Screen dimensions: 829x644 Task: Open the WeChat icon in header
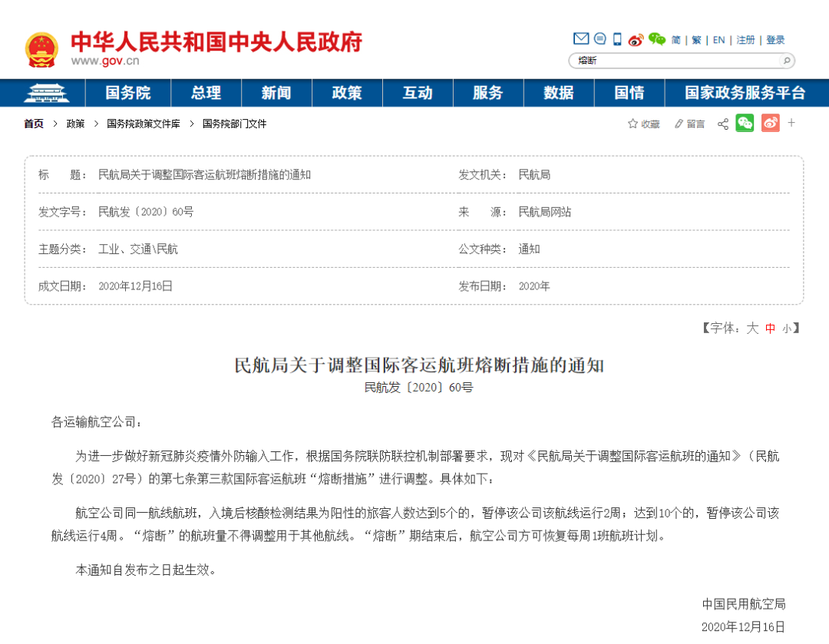(656, 39)
